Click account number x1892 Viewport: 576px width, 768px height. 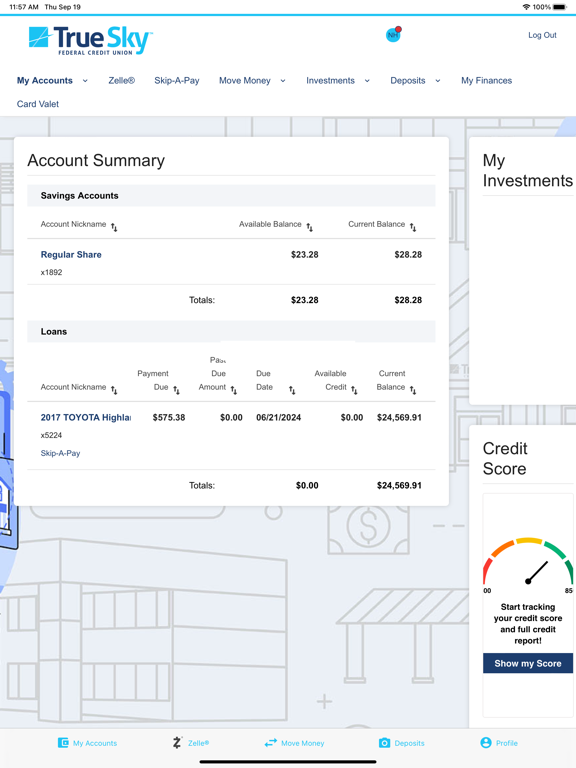coord(51,272)
